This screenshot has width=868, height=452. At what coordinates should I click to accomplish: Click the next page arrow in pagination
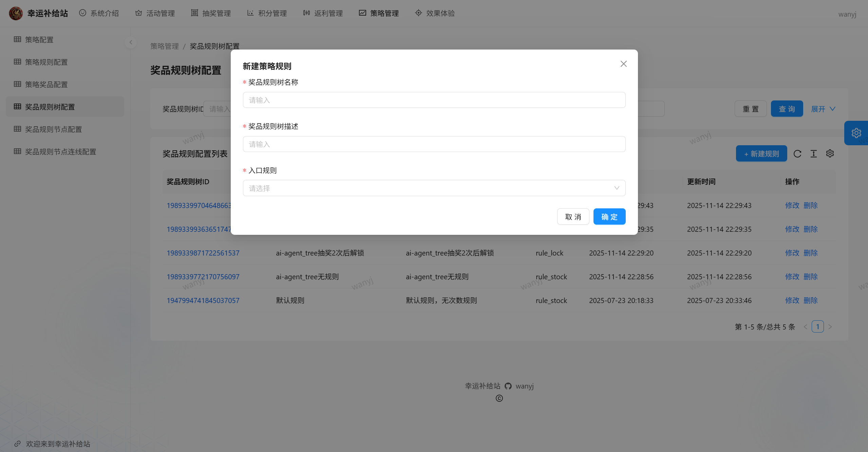tap(830, 327)
